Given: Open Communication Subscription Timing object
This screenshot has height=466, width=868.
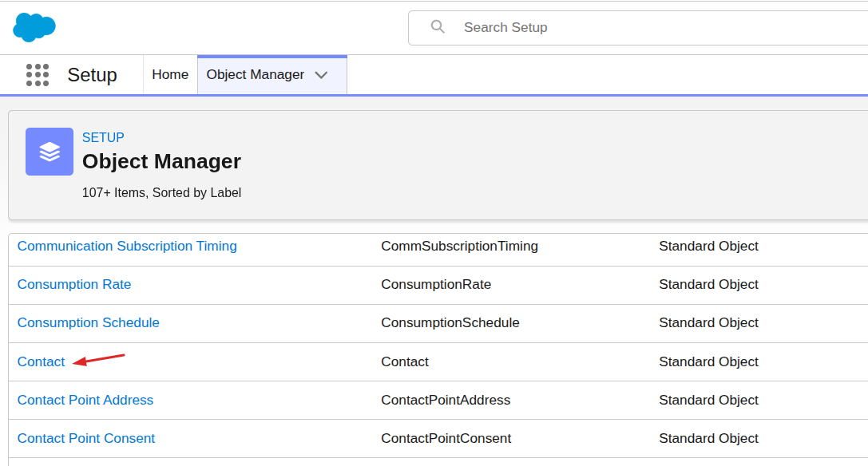Looking at the screenshot, I should tap(127, 247).
